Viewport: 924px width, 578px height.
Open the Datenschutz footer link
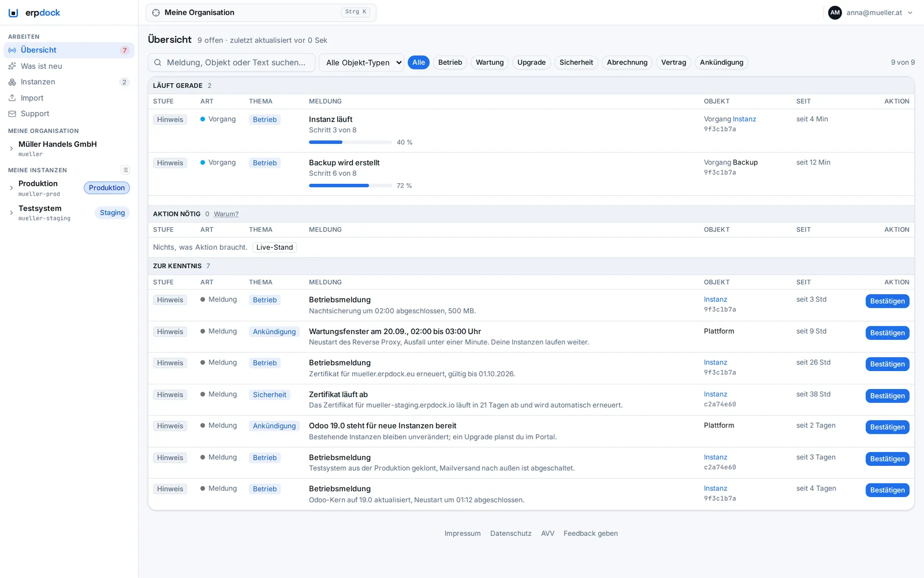(x=511, y=533)
